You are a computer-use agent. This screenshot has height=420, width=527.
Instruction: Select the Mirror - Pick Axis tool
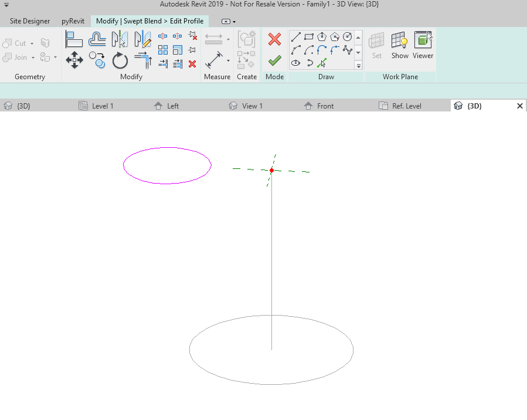pos(120,39)
